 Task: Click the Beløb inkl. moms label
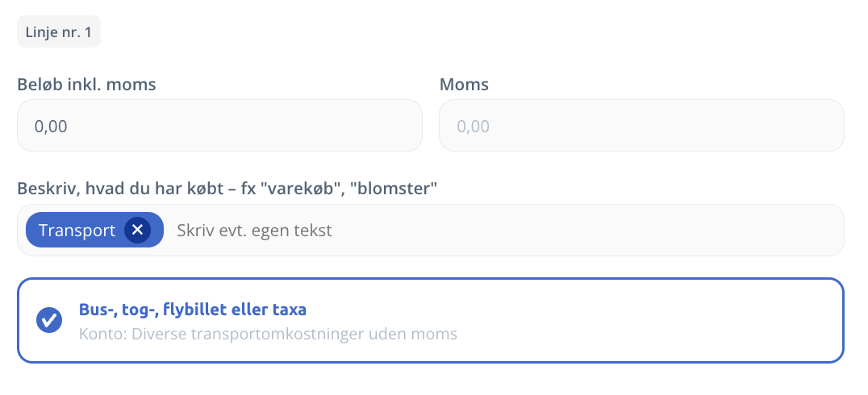[86, 84]
